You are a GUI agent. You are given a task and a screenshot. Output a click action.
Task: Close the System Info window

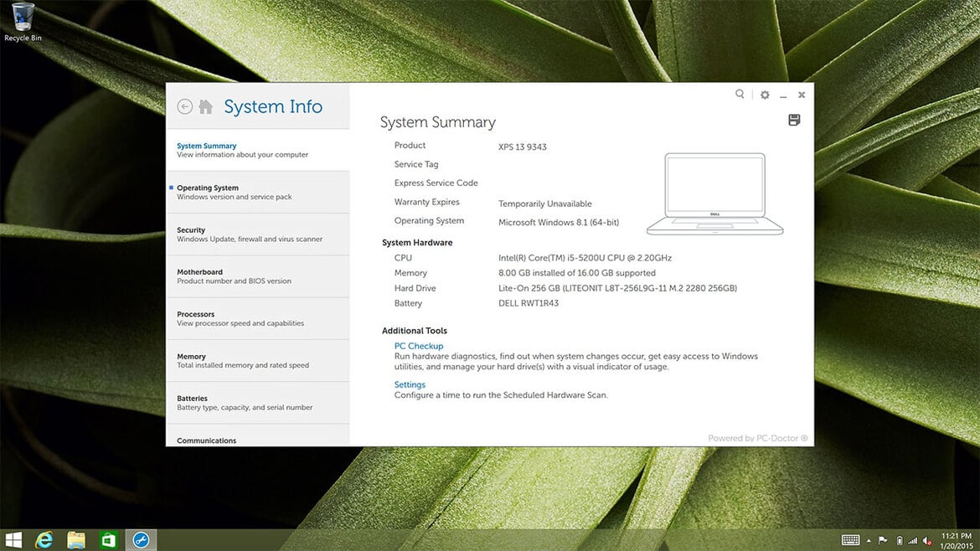pos(802,95)
